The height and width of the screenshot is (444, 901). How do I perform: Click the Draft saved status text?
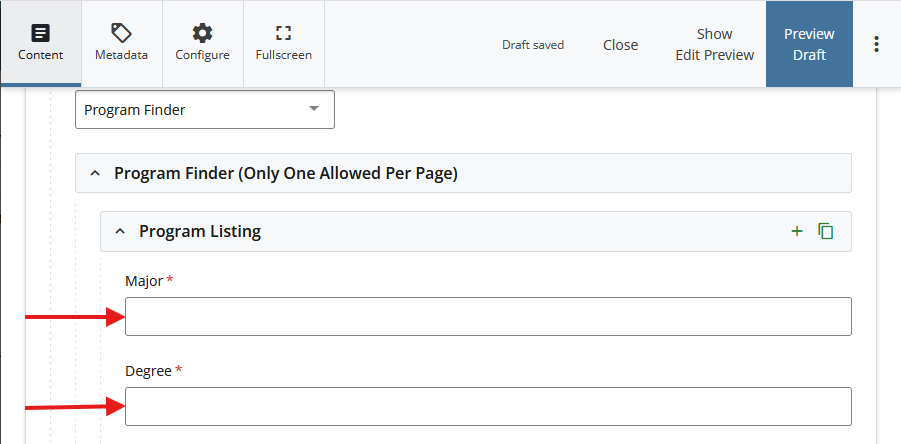(x=532, y=45)
